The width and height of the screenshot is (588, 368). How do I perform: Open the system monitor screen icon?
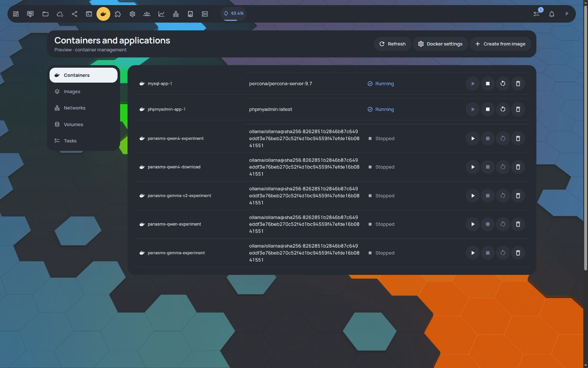coord(30,14)
